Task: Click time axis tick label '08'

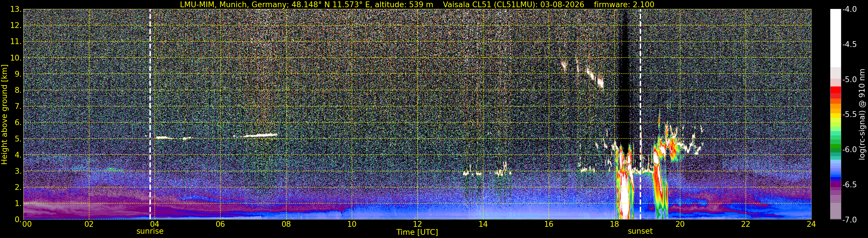Action: pos(286,224)
